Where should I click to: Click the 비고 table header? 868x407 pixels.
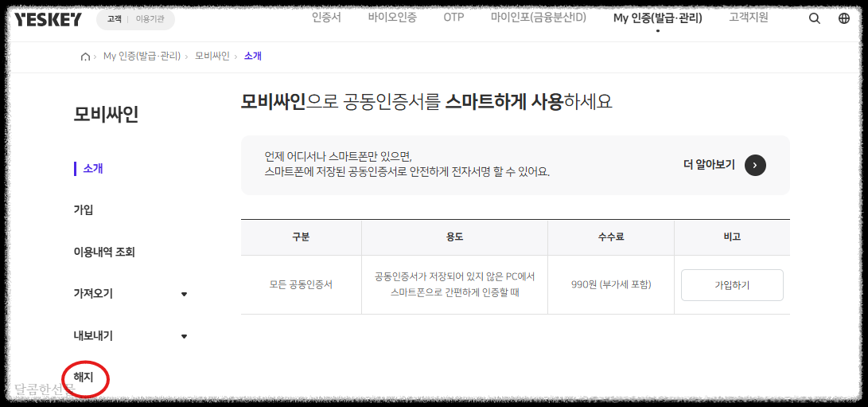pos(732,237)
